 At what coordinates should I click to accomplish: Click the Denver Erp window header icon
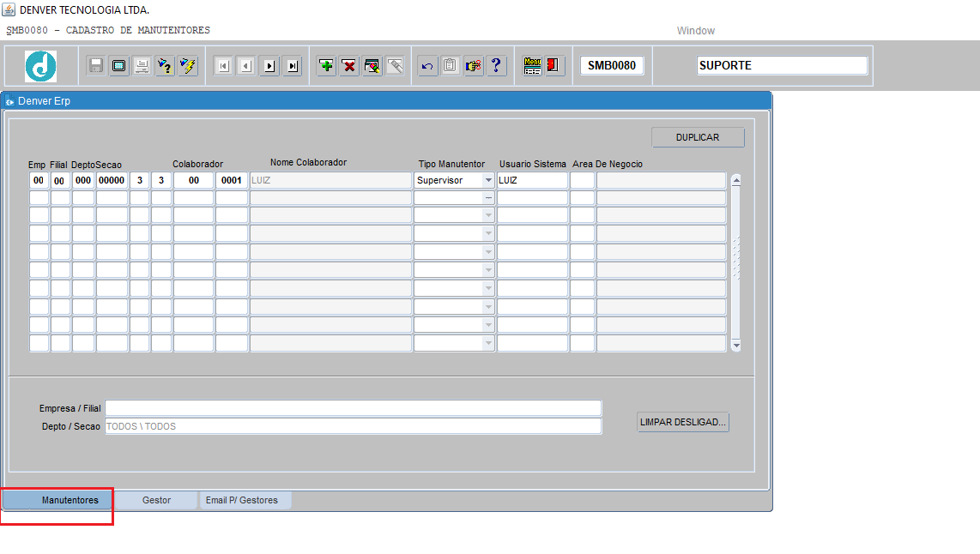[x=9, y=101]
